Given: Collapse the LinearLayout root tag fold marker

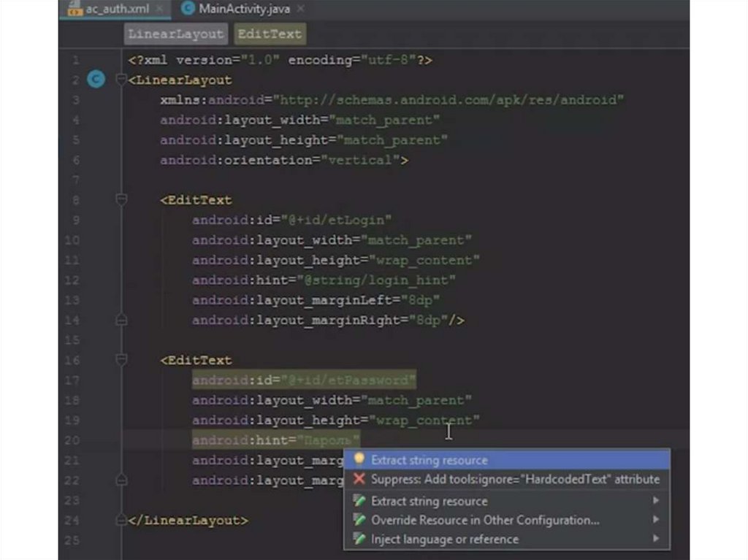Looking at the screenshot, I should (121, 80).
